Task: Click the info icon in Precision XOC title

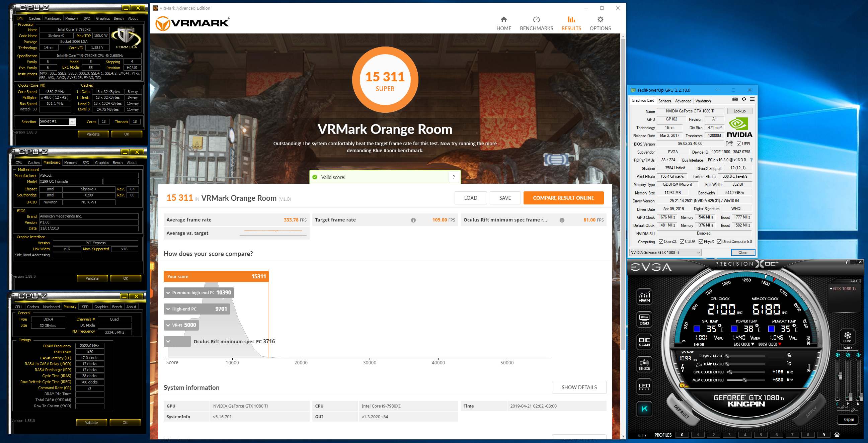Action: [847, 262]
